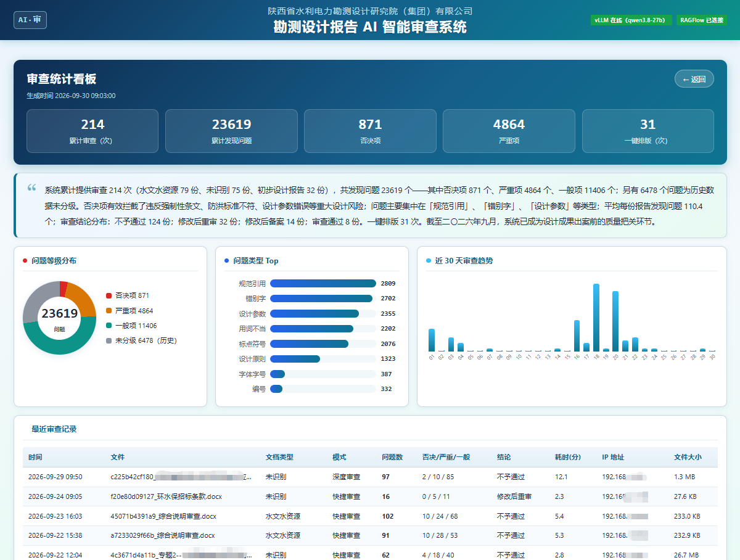
Task: Go back using the 返回 button
Action: pos(694,79)
